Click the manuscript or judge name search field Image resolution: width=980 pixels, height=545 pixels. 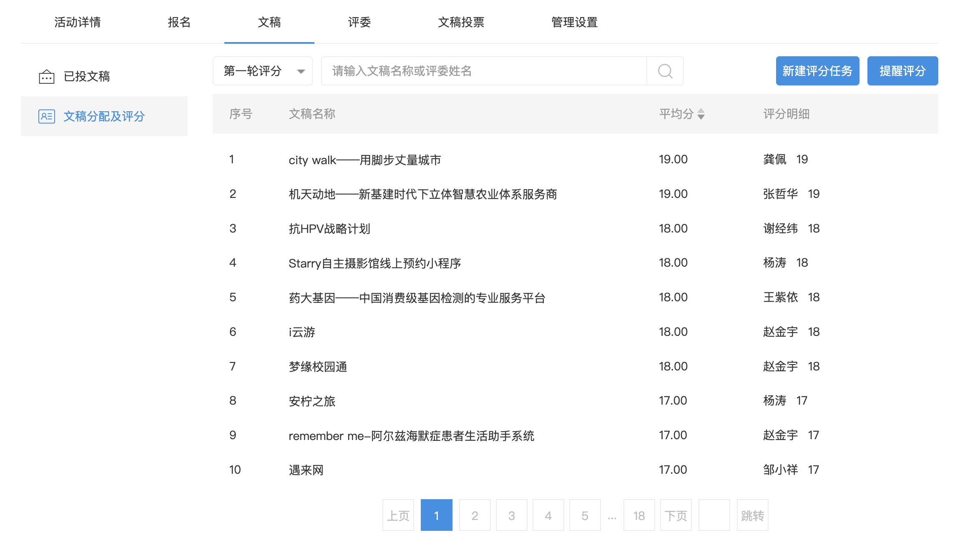coord(484,71)
